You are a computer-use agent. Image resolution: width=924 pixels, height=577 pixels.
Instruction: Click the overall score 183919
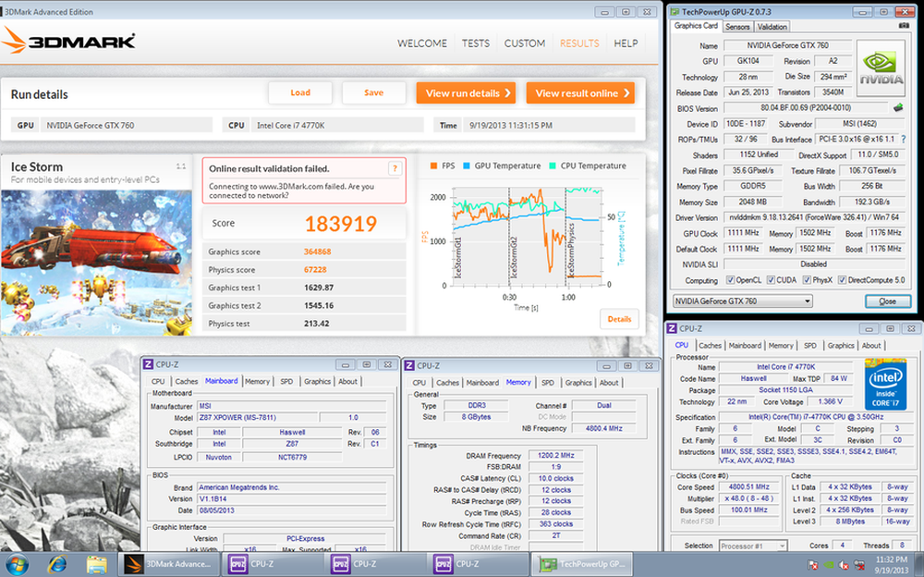click(x=341, y=224)
